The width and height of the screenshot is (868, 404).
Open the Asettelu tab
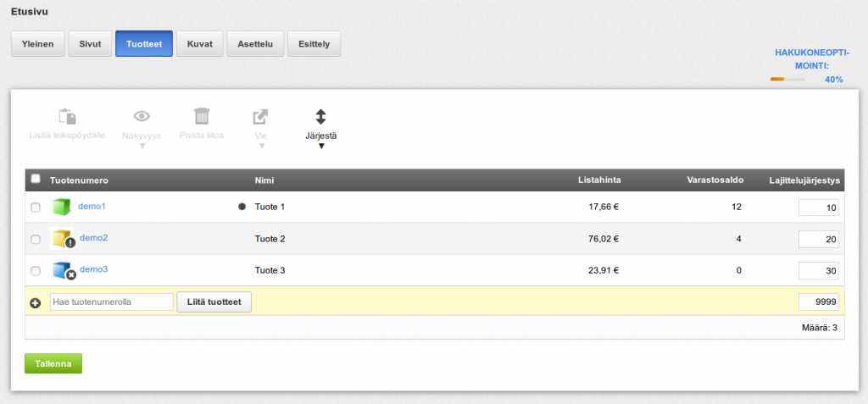point(255,44)
